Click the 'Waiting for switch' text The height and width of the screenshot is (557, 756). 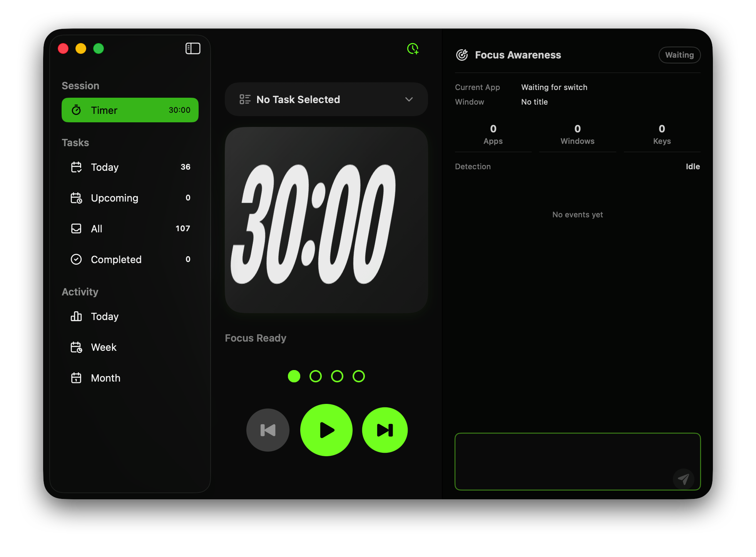click(554, 87)
